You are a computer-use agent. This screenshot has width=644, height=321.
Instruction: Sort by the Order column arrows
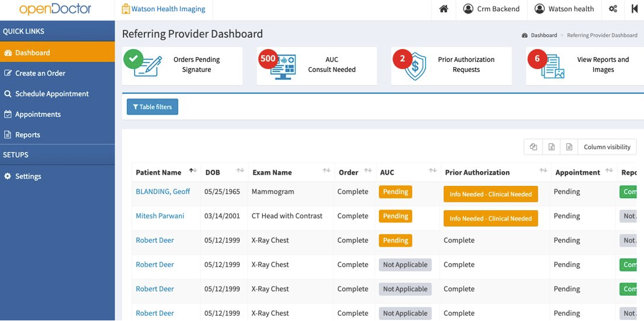click(x=368, y=171)
